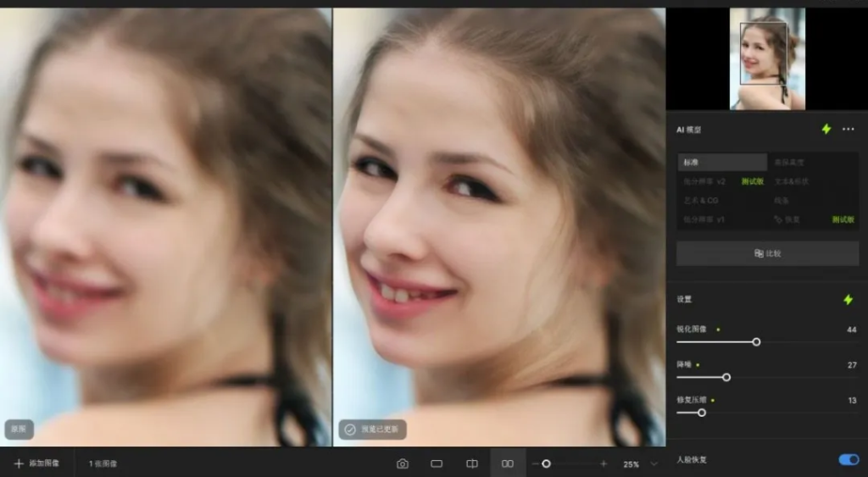Click the 比较 compare button
868x477 pixels.
767,253
